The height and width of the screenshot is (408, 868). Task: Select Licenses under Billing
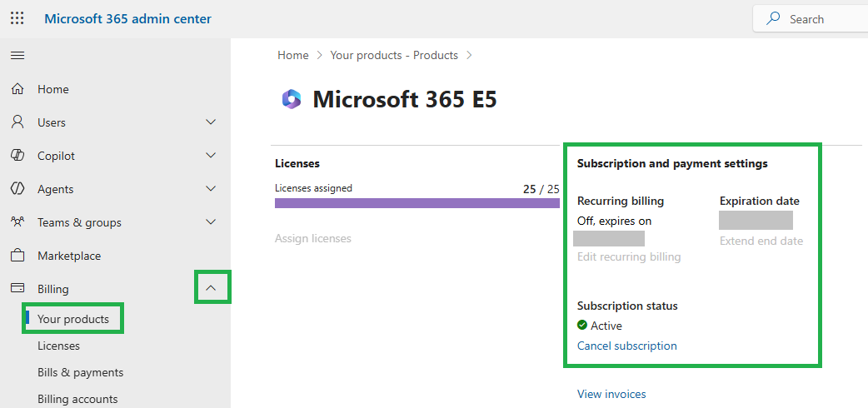tap(58, 346)
